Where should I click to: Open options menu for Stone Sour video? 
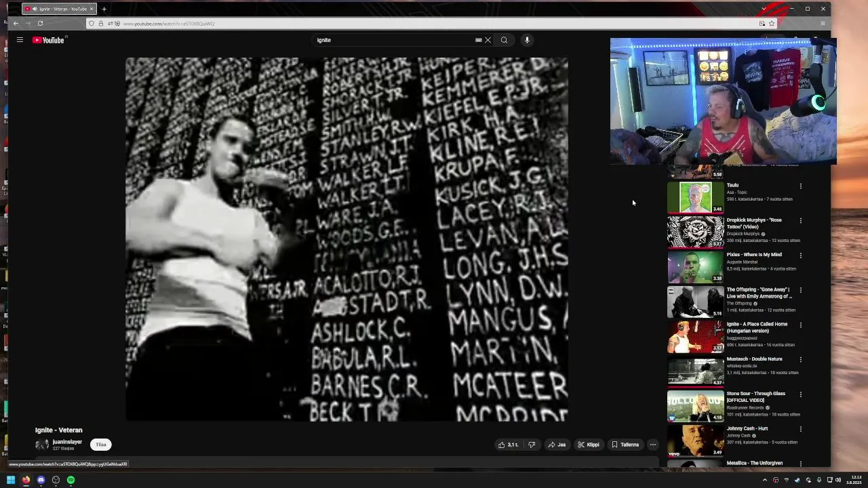click(801, 394)
